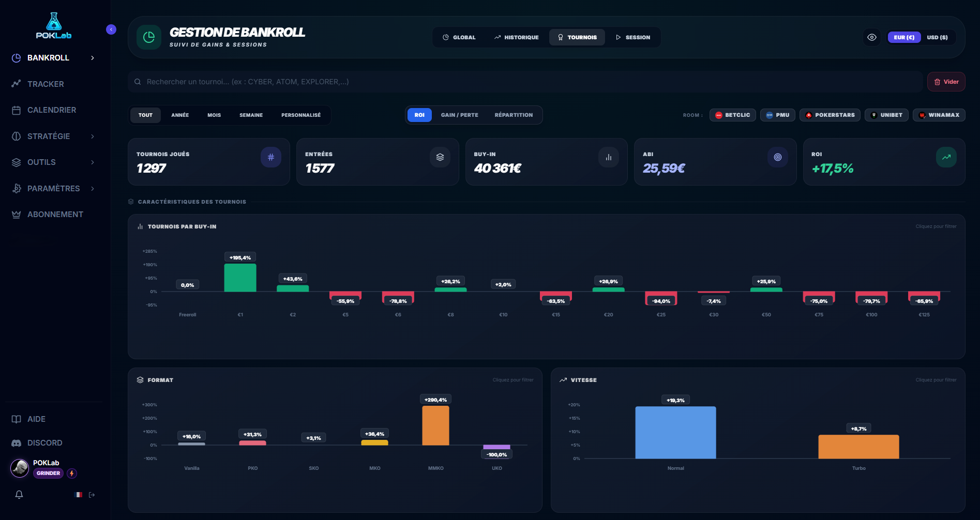Screen dimensions: 980x520
Task: Switch currency to USD ($)
Action: point(938,37)
